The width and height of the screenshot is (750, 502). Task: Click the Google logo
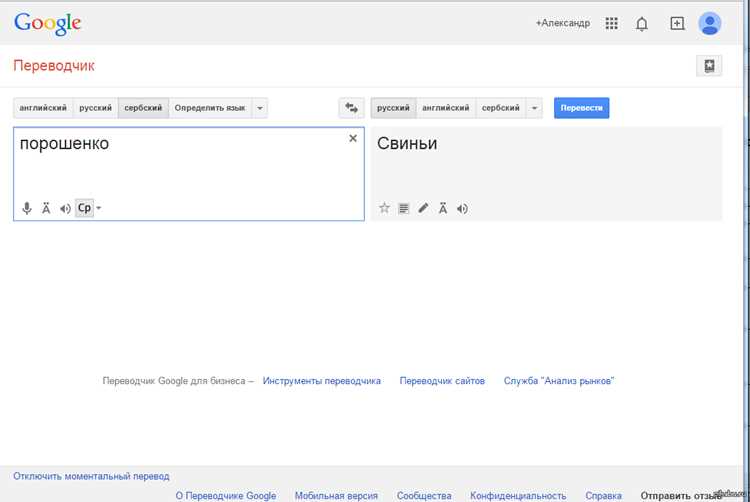point(47,23)
